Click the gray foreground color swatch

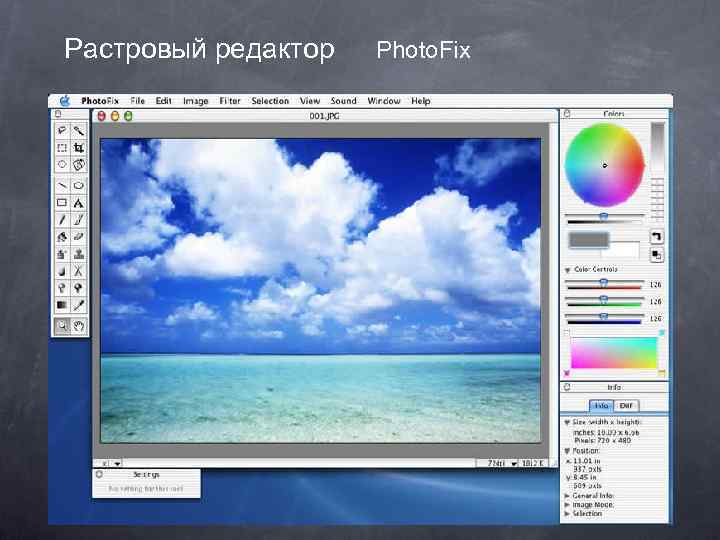[x=589, y=240]
